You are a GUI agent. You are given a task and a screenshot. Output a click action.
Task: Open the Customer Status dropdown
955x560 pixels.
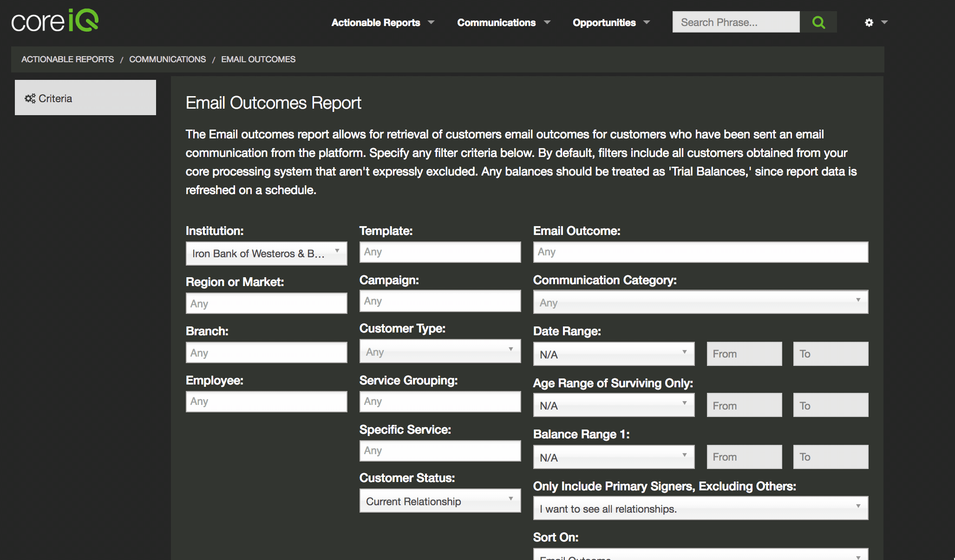[440, 501]
